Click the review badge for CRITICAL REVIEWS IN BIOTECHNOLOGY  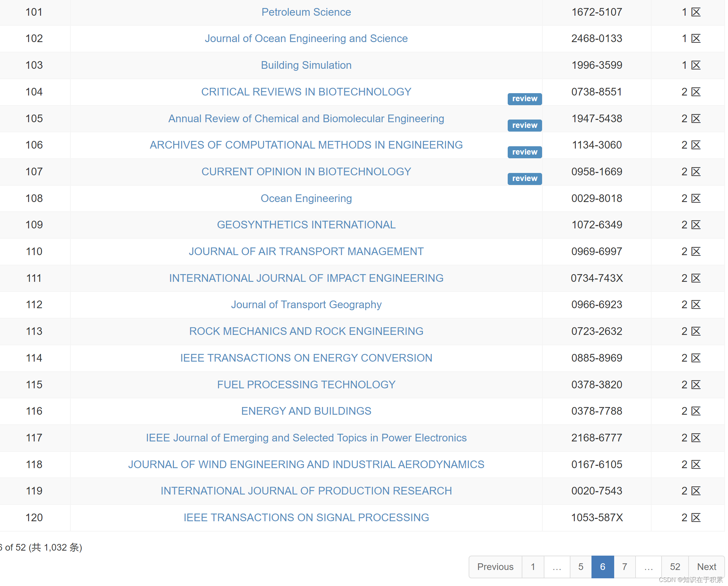(x=524, y=99)
